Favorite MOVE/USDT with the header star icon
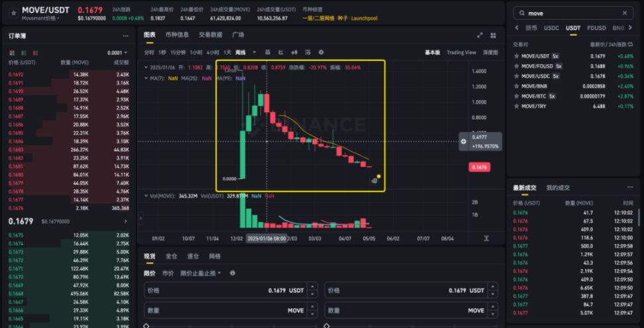Viewport: 644px width, 328px height. (x=13, y=13)
